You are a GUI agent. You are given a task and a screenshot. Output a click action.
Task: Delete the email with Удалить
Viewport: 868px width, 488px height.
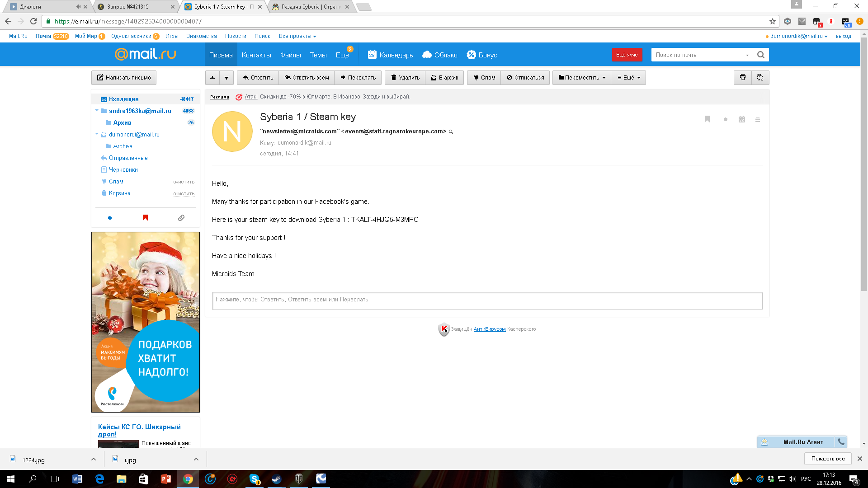[x=405, y=78]
